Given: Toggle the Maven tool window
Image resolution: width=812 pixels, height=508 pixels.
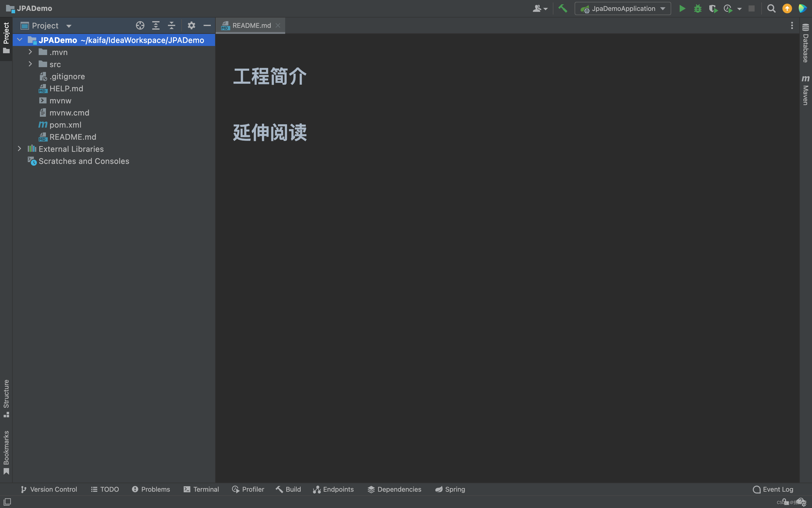Looking at the screenshot, I should pos(806,90).
